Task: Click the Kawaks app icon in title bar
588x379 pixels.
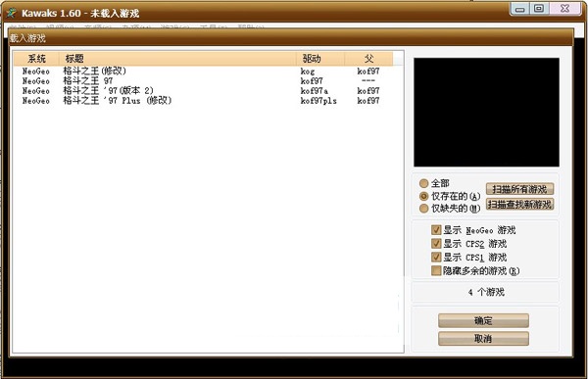Action: (11, 13)
